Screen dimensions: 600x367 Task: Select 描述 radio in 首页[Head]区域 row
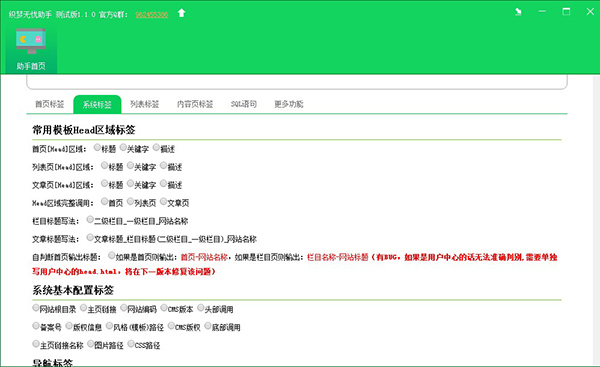pyautogui.click(x=157, y=147)
